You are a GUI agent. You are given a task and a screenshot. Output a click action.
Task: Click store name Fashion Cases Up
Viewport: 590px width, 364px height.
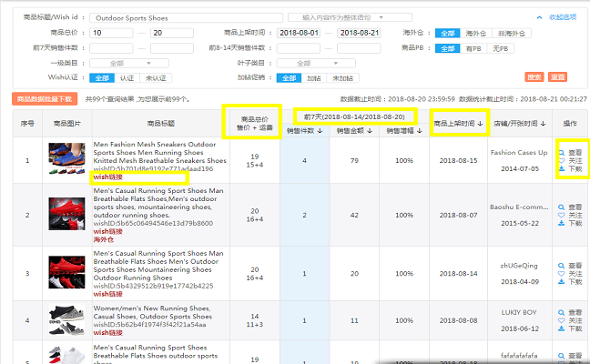pos(519,153)
